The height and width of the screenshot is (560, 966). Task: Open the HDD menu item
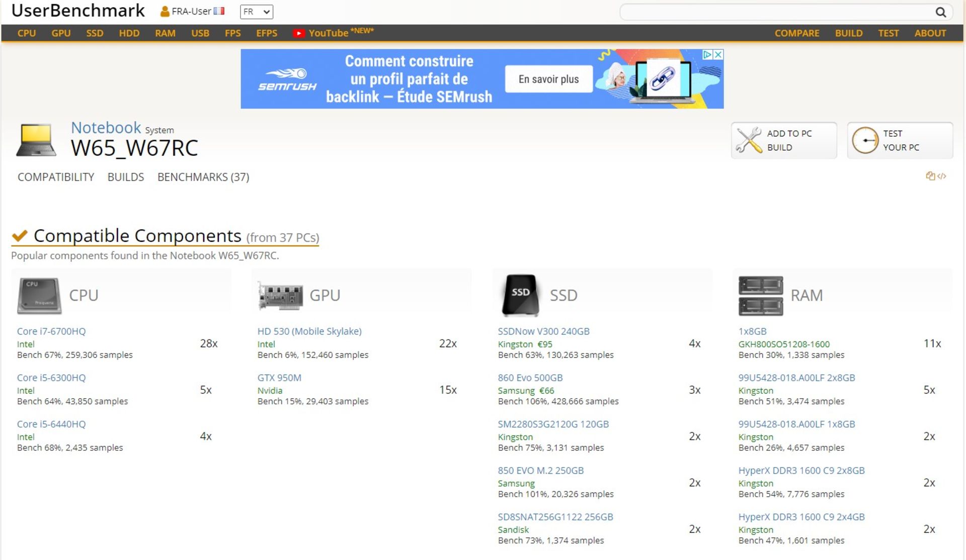[x=129, y=33]
